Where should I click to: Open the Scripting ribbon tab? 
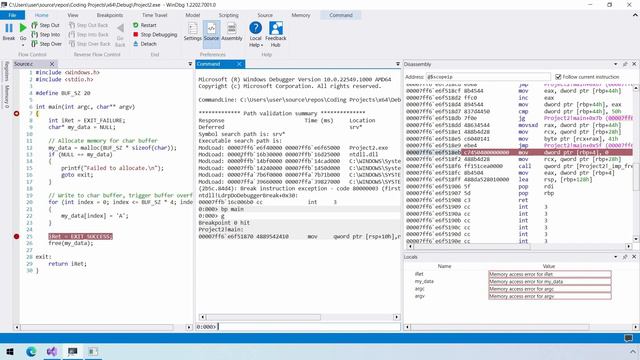(229, 15)
